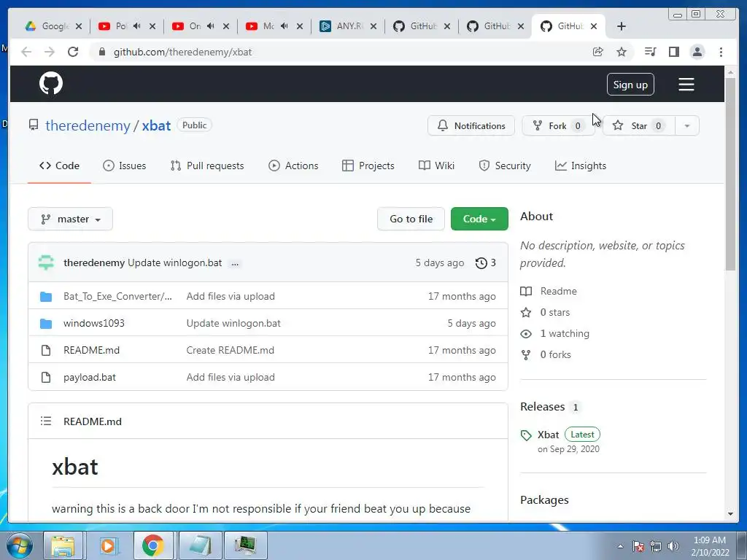Image resolution: width=747 pixels, height=560 pixels.
Task: Click theredenemy avatar in the commit row
Action: 46,262
